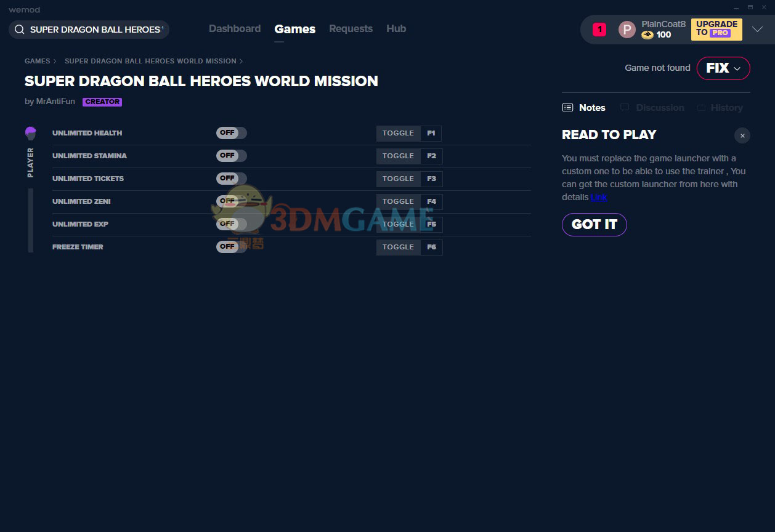Click Toggle hotkey for Unlimited Health
The height and width of the screenshot is (532, 775).
pos(398,133)
